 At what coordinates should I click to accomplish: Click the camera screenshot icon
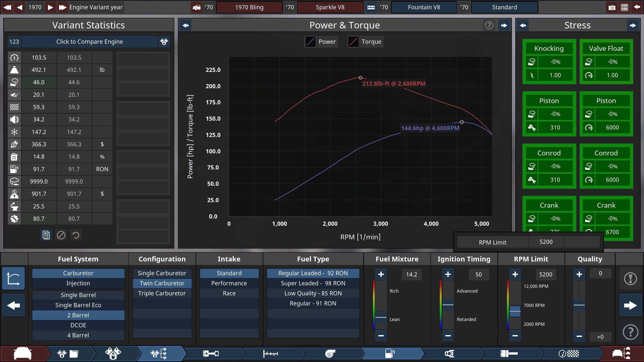612,7
